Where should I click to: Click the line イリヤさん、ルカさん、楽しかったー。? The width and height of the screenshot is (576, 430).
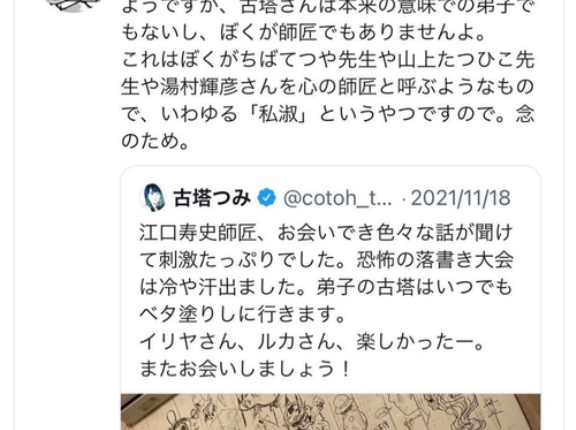point(312,342)
